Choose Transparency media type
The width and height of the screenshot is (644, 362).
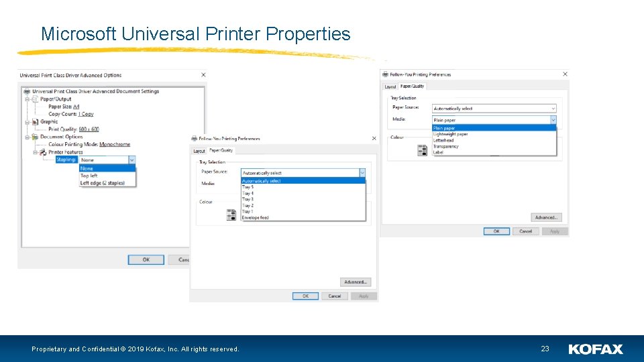[494, 146]
